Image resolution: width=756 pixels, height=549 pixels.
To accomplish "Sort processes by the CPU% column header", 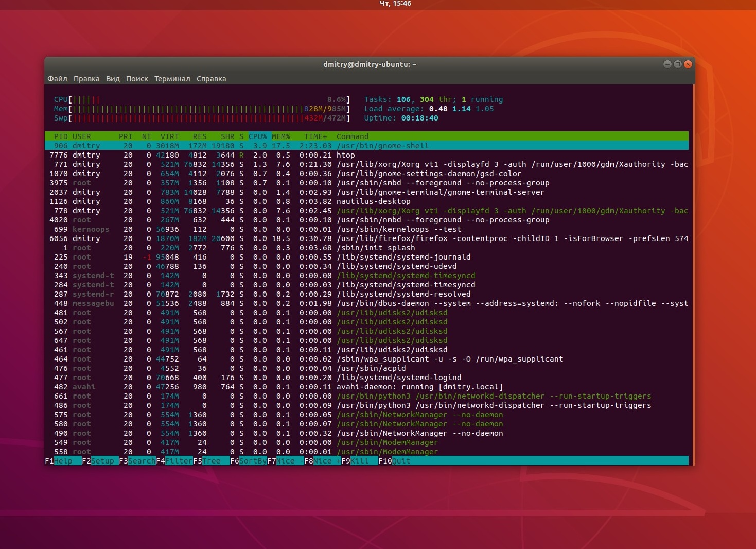I will [x=258, y=136].
